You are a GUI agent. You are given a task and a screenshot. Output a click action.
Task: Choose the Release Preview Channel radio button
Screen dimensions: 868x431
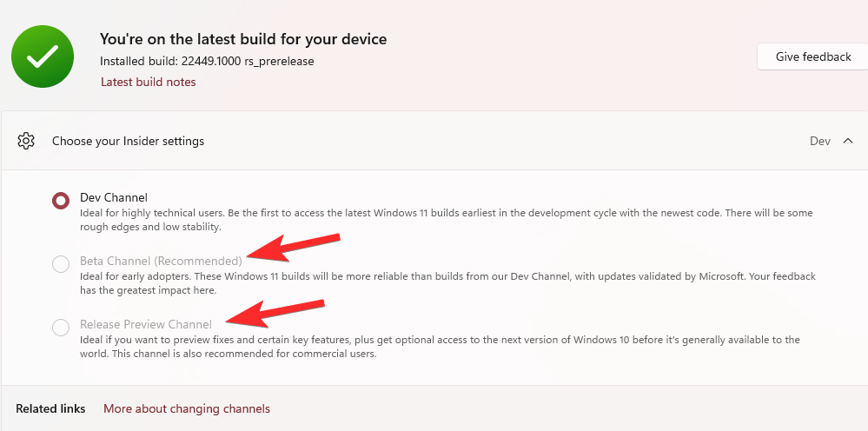tap(61, 328)
